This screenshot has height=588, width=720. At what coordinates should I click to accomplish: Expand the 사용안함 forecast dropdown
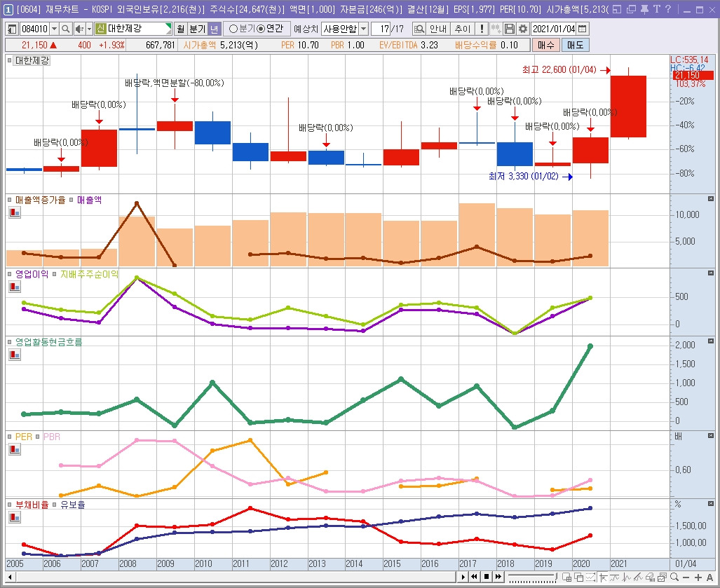[x=364, y=29]
